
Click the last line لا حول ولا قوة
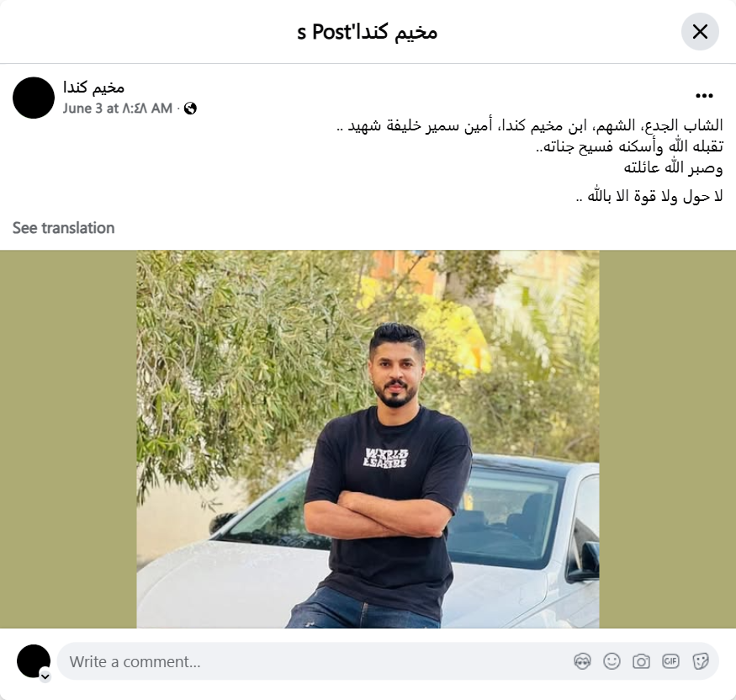pyautogui.click(x=649, y=196)
